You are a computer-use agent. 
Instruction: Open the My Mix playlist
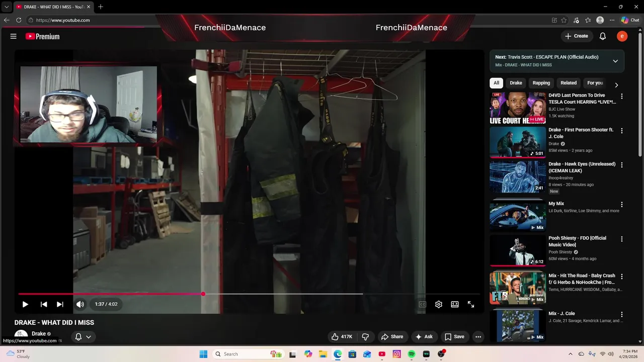pos(518,216)
